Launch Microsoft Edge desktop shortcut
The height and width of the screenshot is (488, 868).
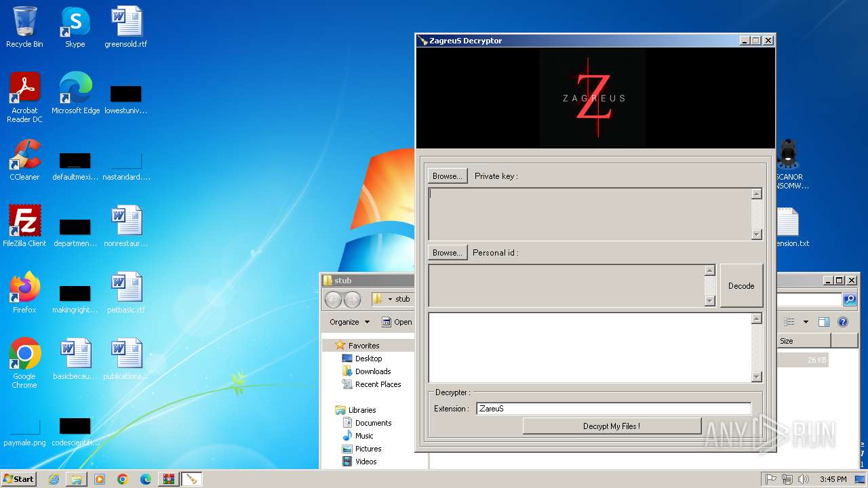click(75, 94)
